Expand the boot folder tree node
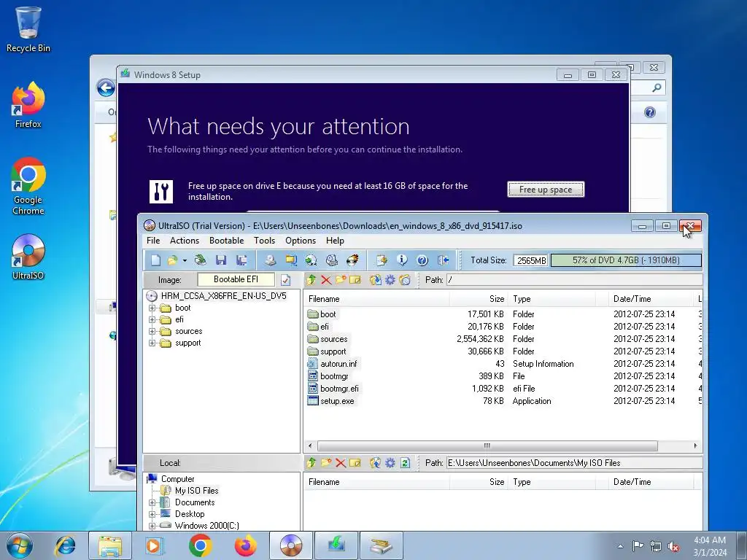Viewport: 747px width, 560px height. point(152,308)
